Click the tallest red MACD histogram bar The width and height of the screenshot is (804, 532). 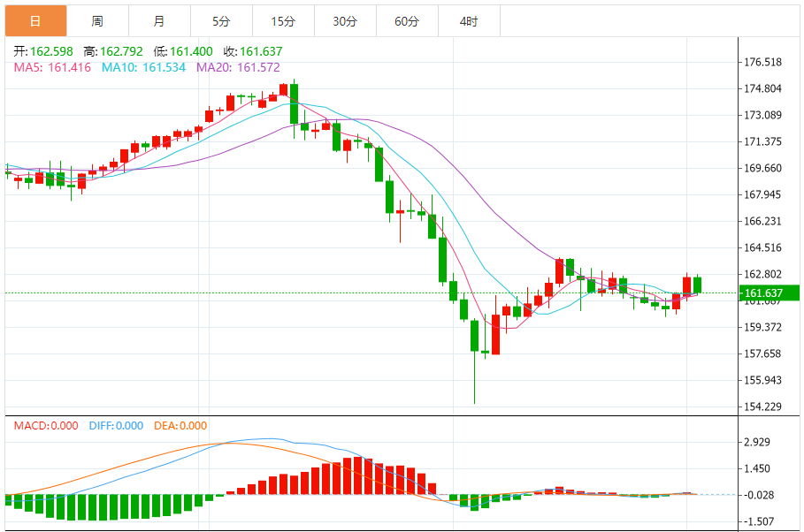[x=358, y=475]
